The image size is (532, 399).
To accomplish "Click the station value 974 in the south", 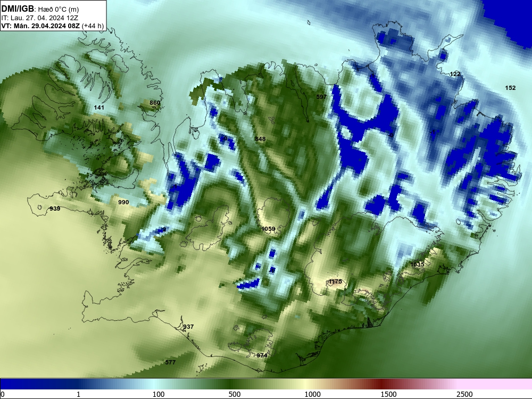I will tap(262, 355).
